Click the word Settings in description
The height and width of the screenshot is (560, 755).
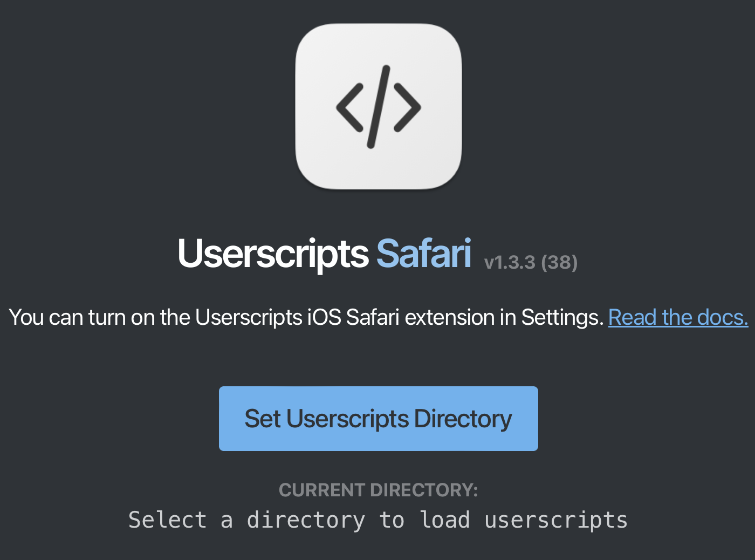[561, 317]
